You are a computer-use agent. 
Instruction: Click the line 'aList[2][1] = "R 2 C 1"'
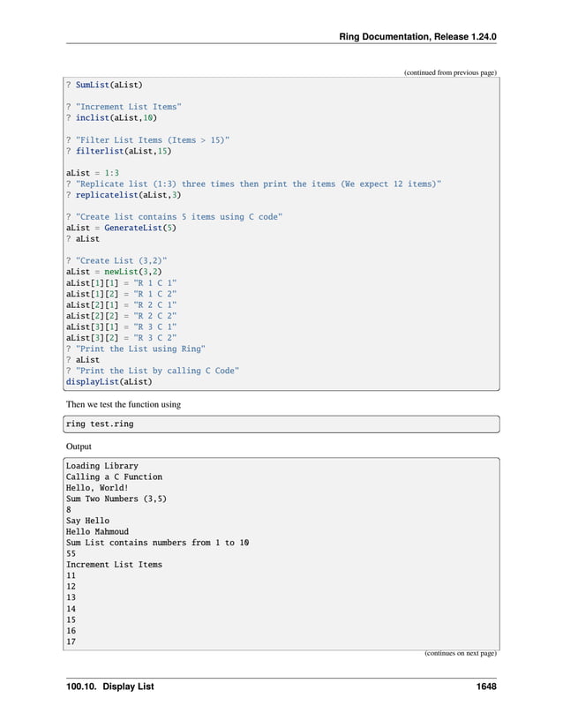tap(121, 305)
